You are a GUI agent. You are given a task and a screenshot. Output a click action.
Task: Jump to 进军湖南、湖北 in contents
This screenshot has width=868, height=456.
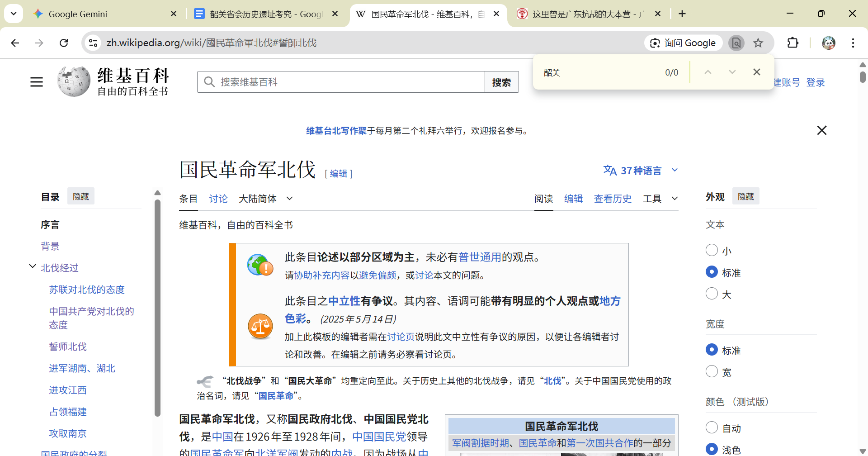(82, 368)
